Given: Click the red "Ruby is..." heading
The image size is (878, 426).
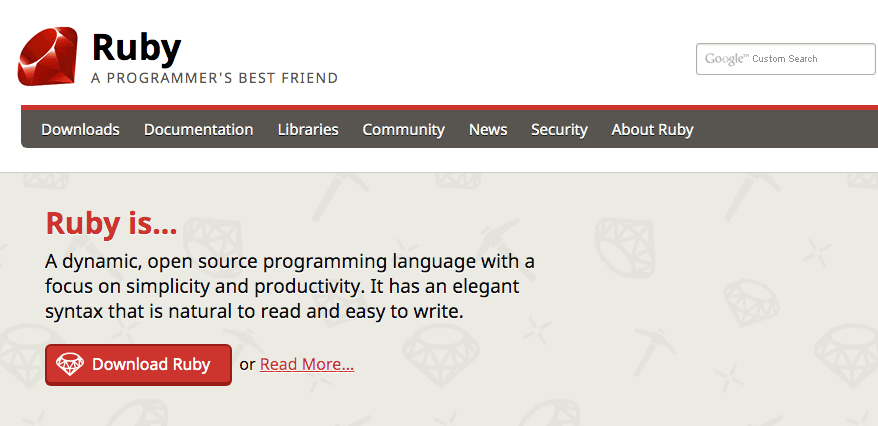Looking at the screenshot, I should 111,223.
